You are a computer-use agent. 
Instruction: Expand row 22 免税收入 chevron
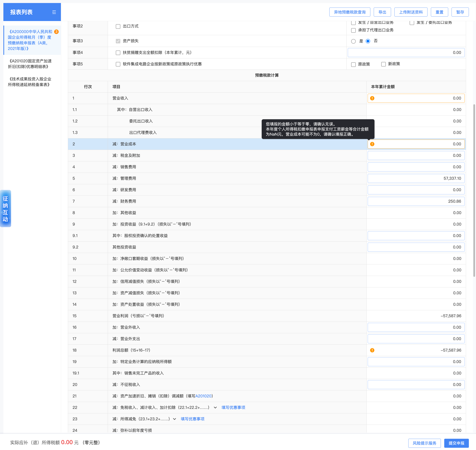pos(215,408)
